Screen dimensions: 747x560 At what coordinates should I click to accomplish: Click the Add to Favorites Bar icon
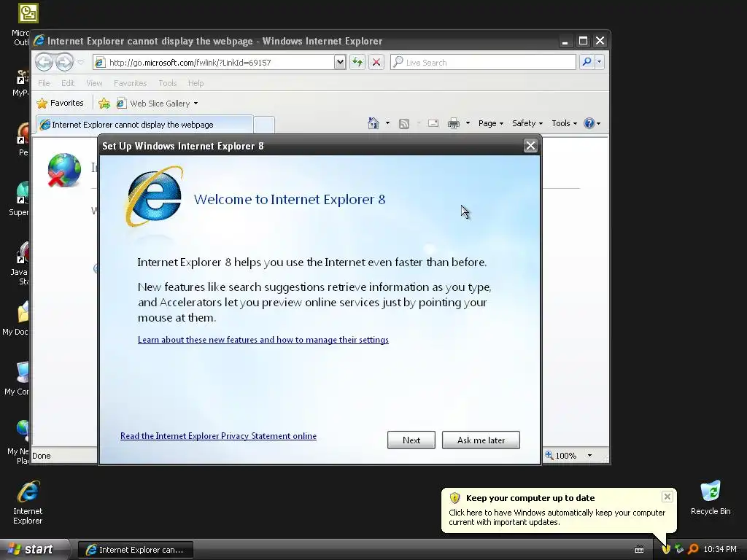pyautogui.click(x=104, y=103)
